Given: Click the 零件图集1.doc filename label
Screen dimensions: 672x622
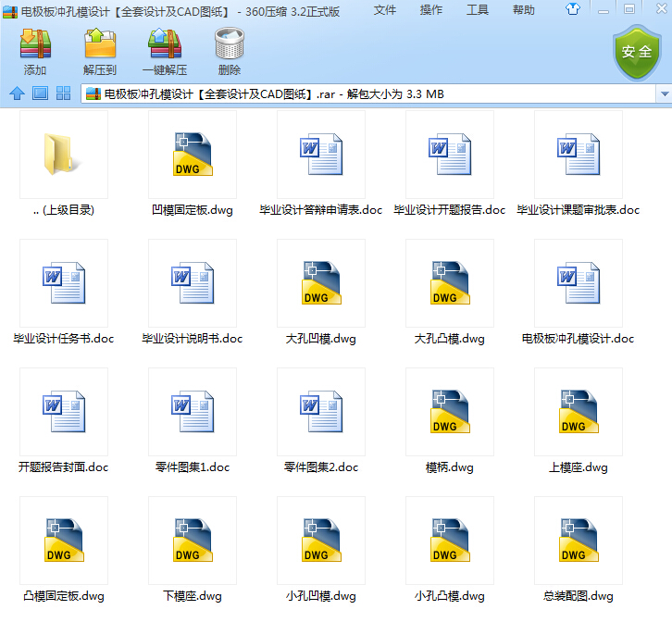Looking at the screenshot, I should click(193, 467).
